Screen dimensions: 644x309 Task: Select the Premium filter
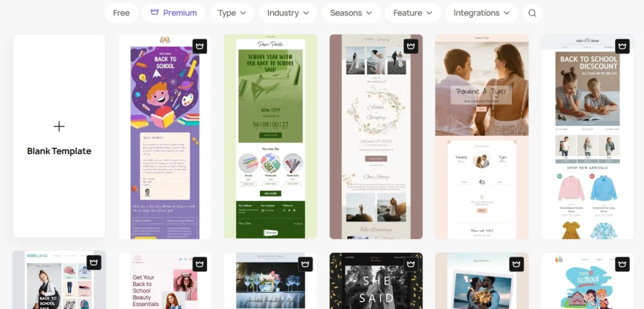tap(174, 13)
